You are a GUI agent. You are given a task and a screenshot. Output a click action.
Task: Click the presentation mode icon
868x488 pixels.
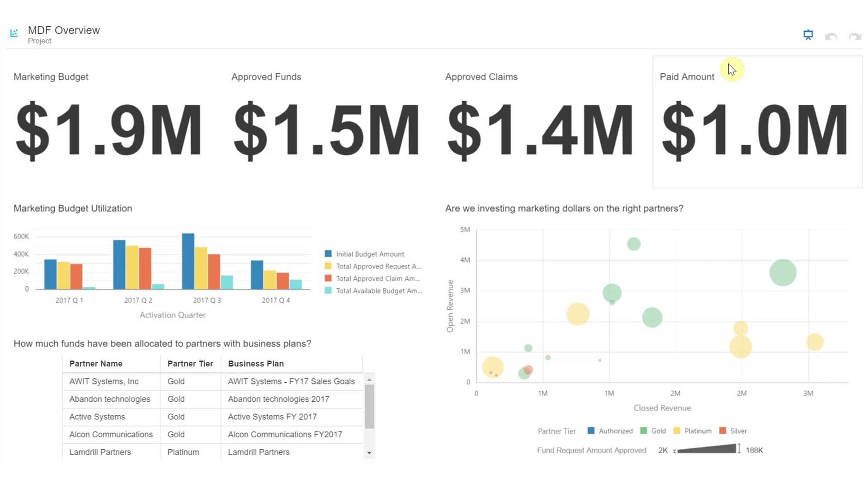tap(808, 35)
